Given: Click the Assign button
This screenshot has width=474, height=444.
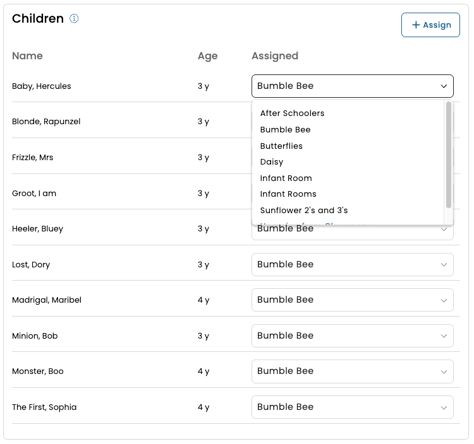Looking at the screenshot, I should pos(430,25).
